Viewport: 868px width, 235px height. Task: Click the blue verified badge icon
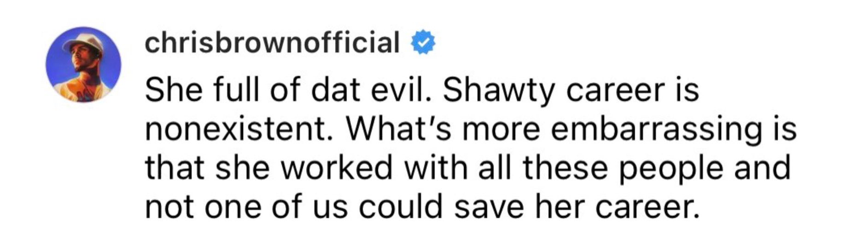[423, 43]
